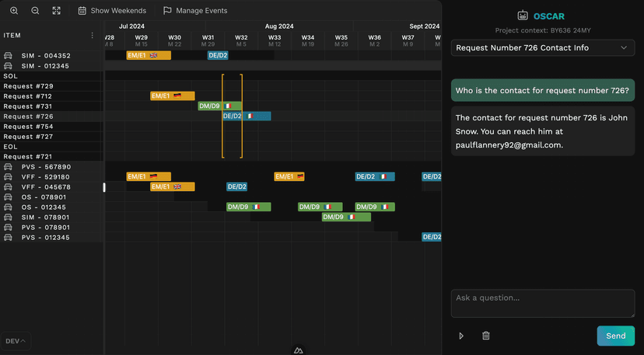
Task: Open the Request Number 726 Contact Info dropdown
Action: [x=543, y=48]
